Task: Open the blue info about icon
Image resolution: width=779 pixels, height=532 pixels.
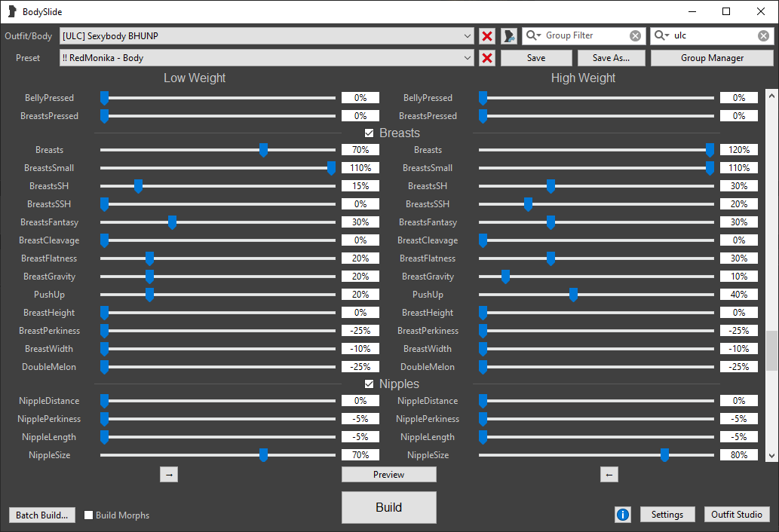Action: click(x=622, y=515)
